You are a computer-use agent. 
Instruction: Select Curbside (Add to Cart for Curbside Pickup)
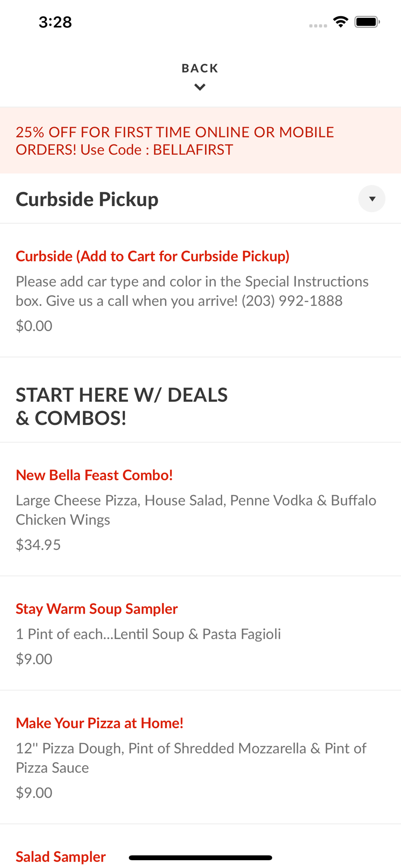(x=152, y=256)
